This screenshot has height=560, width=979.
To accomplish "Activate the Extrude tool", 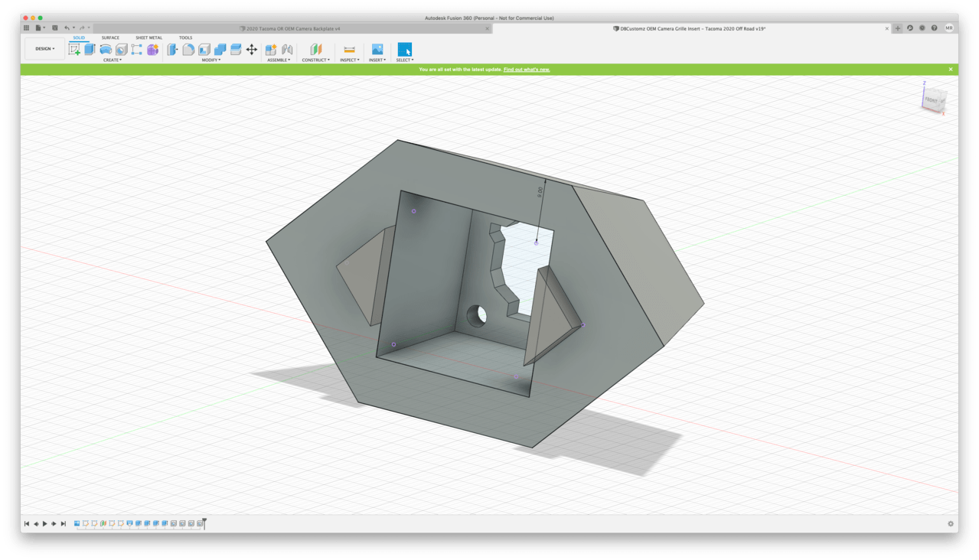I will (x=90, y=49).
